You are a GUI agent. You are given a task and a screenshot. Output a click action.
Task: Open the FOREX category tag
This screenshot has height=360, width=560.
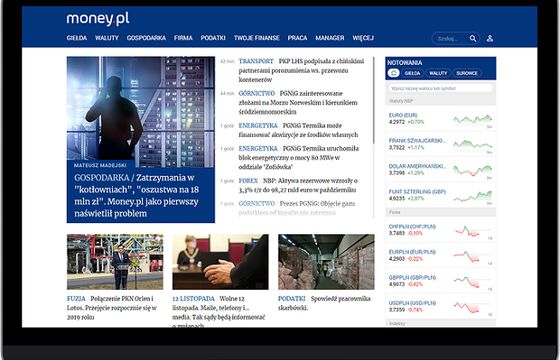(248, 181)
